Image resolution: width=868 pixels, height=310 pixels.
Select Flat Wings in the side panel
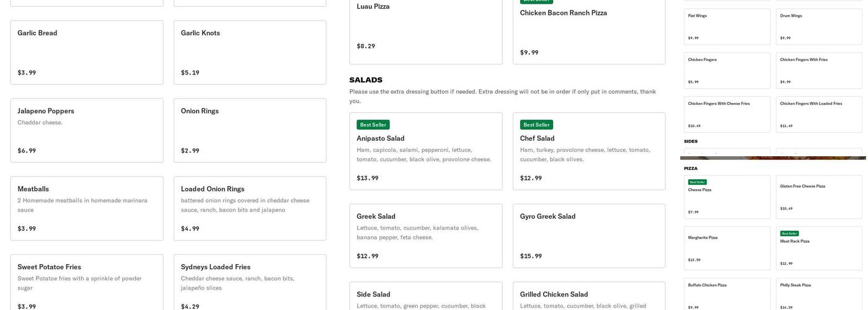pyautogui.click(x=727, y=26)
